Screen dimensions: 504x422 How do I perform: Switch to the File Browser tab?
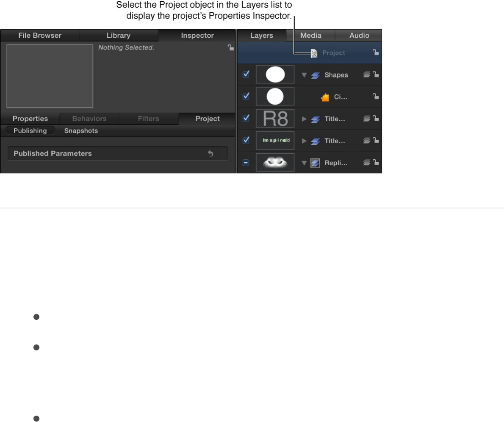click(40, 36)
